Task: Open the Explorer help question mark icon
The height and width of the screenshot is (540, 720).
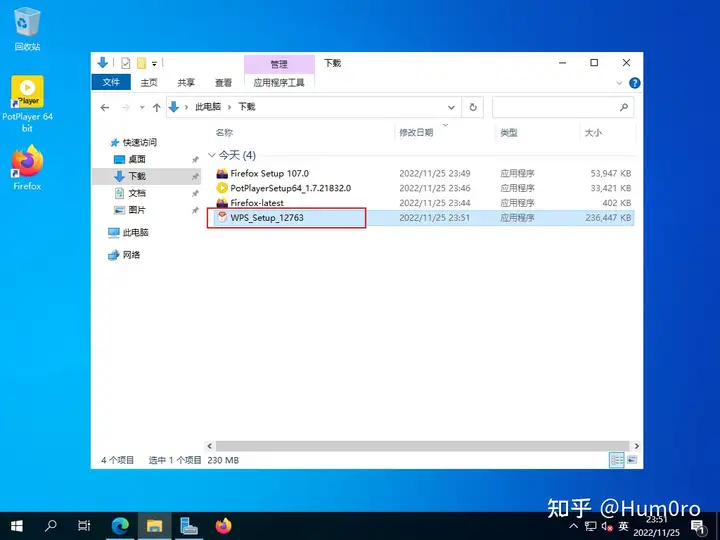Action: 635,83
